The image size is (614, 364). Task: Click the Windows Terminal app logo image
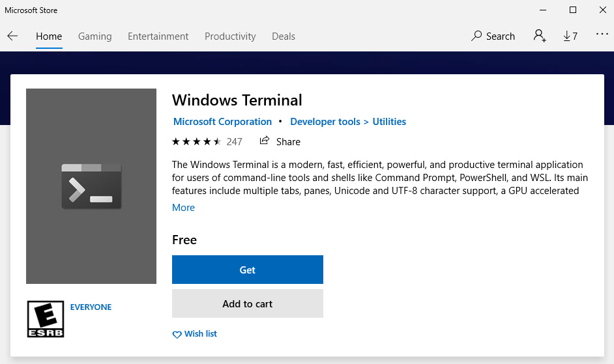tap(91, 186)
